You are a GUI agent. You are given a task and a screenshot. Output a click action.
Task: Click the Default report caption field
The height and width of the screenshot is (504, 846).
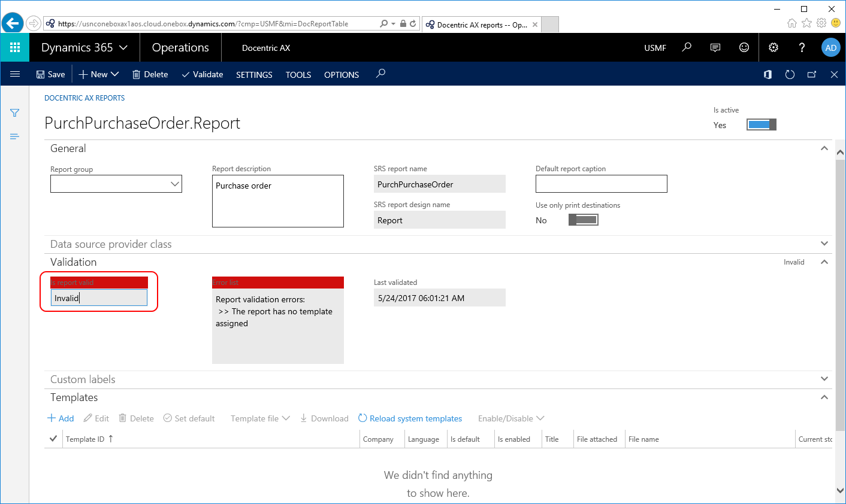[x=602, y=184]
